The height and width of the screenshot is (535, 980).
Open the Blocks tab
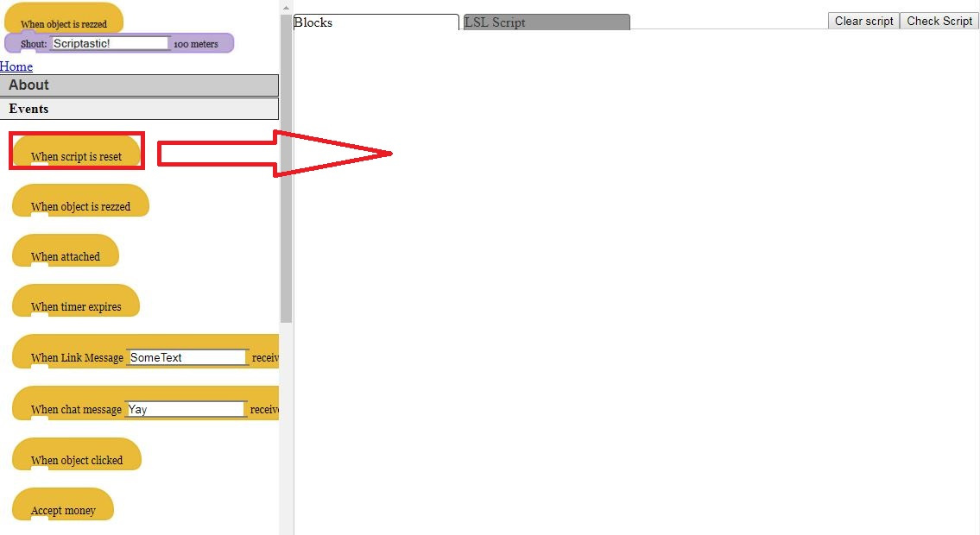tap(376, 22)
